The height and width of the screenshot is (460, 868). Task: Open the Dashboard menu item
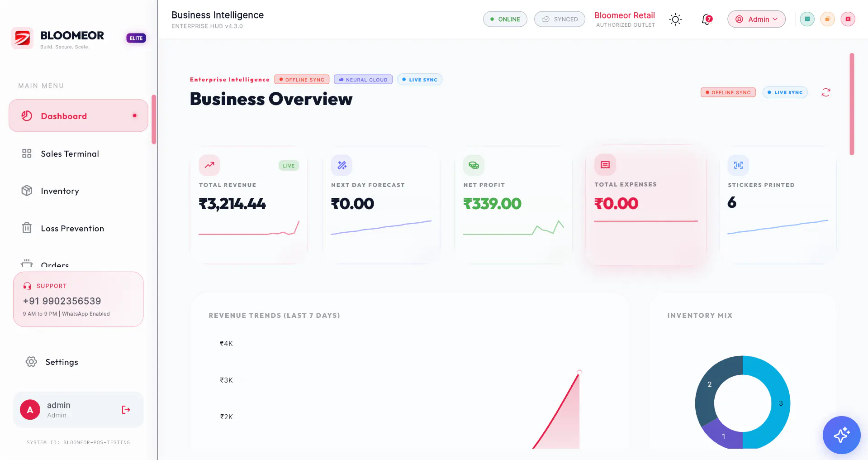(78, 116)
